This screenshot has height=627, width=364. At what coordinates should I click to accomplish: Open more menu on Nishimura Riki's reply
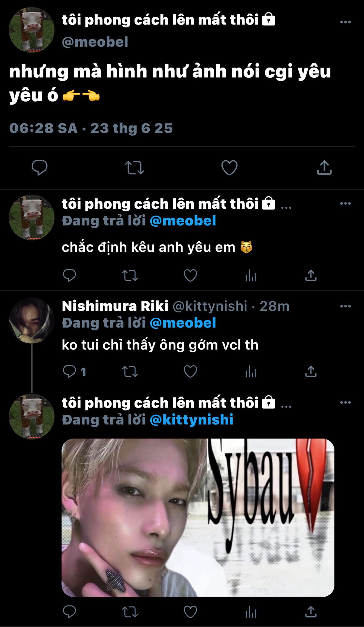[345, 306]
